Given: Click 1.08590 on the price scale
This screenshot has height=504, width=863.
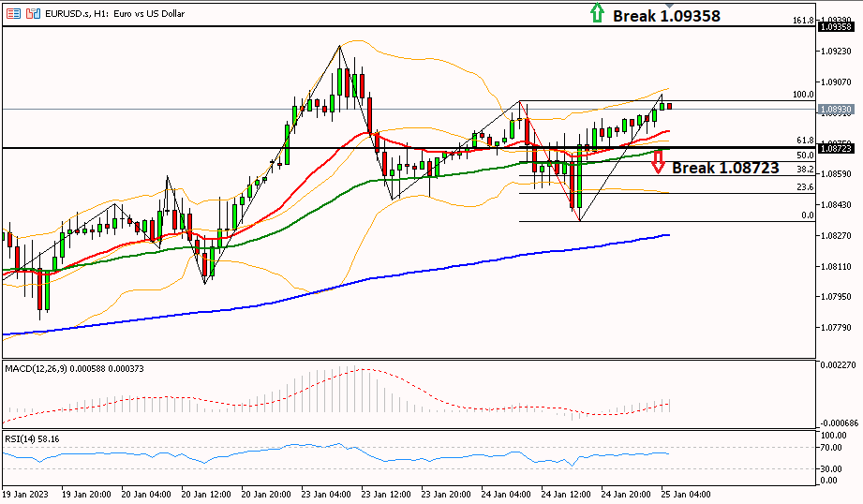Looking at the screenshot, I should (x=836, y=174).
